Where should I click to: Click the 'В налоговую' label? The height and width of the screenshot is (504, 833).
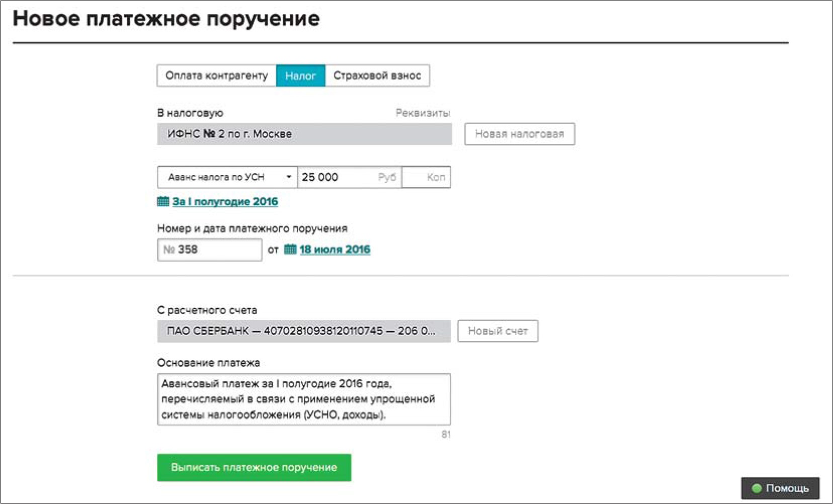190,113
